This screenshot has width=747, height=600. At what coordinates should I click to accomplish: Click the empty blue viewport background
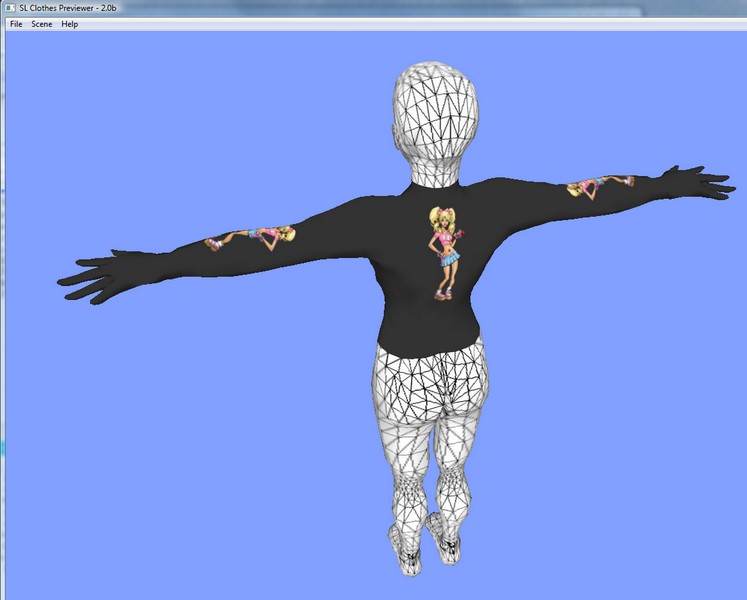tap(150, 450)
